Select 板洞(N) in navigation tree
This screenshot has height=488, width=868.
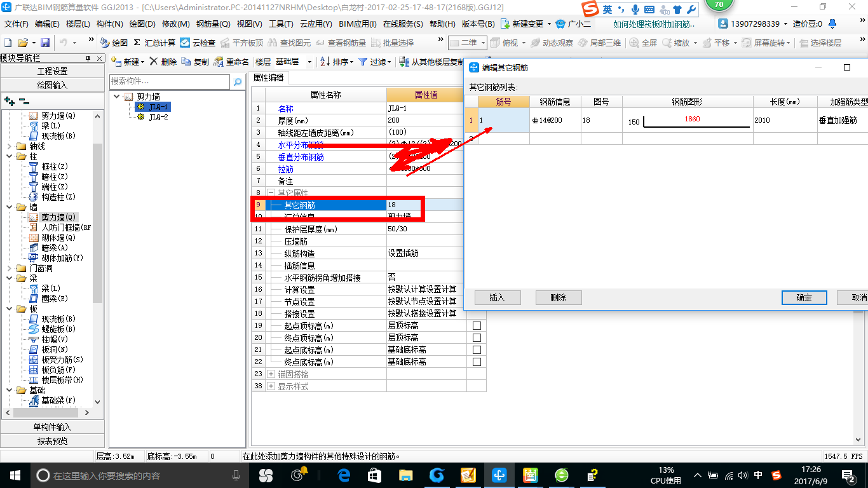pyautogui.click(x=53, y=349)
